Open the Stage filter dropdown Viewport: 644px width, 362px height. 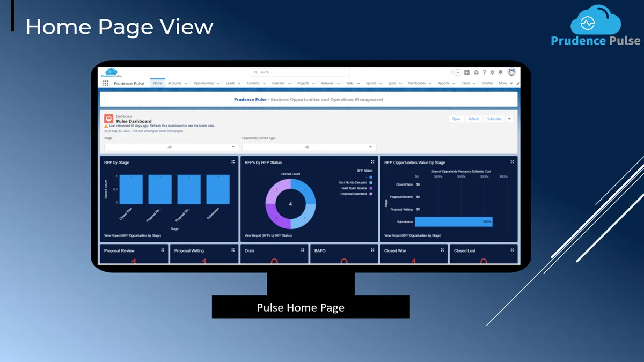(171, 147)
